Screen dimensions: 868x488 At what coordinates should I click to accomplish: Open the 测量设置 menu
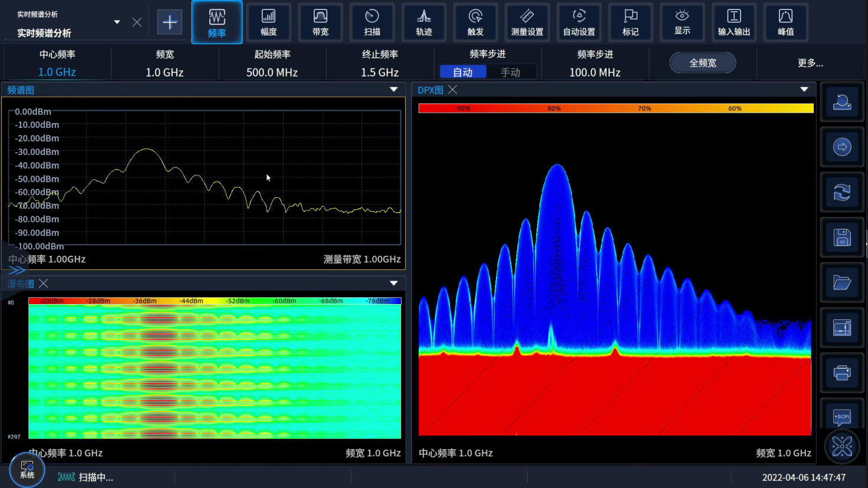(527, 22)
